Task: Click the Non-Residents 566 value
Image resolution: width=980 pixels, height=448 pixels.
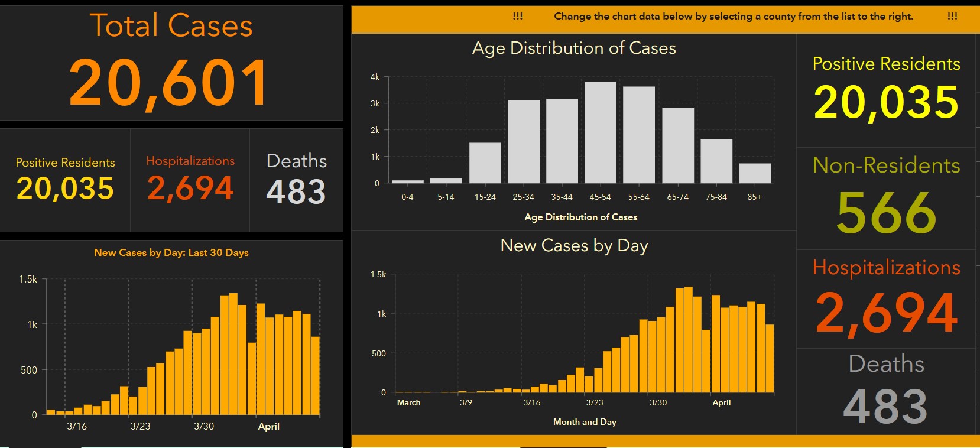Action: coord(886,212)
